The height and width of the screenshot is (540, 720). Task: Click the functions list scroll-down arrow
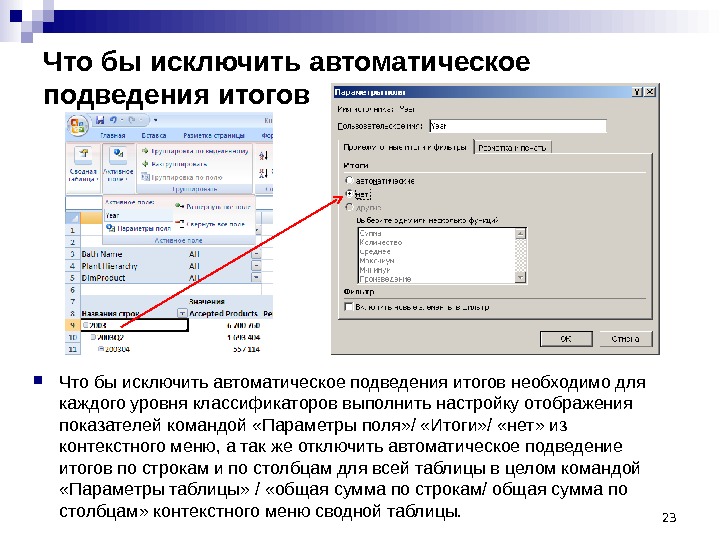520,277
